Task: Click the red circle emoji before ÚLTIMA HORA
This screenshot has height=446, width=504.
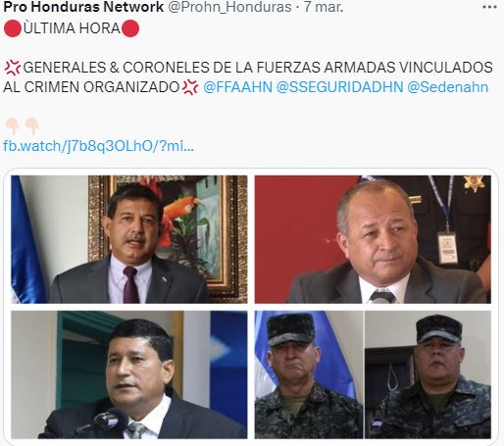Action: click(13, 28)
